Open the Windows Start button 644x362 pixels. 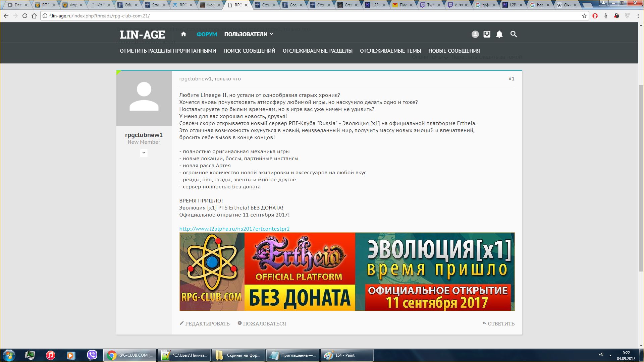(x=9, y=355)
